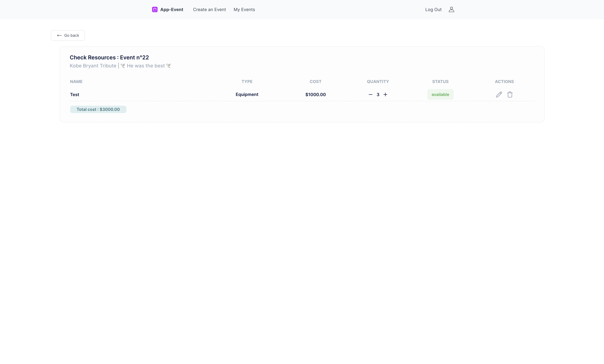Increase quantity with the plus icon
The height and width of the screenshot is (364, 604).
(385, 95)
